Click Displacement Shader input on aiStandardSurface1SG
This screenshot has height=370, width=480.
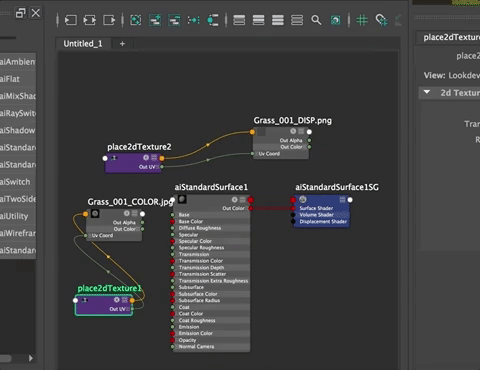click(x=293, y=222)
